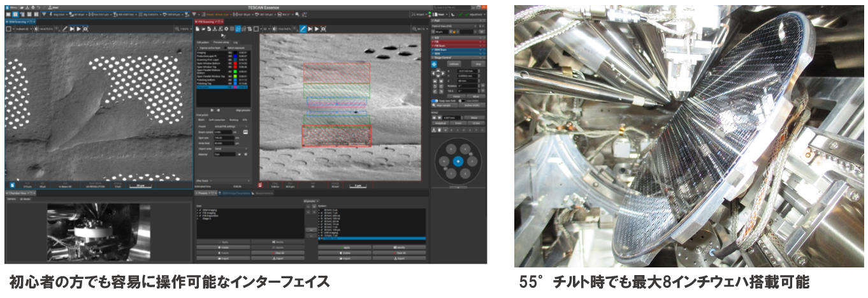Click the single-frame acquire icon in SEM Scanning
This screenshot has width=868, height=298.
85,29
